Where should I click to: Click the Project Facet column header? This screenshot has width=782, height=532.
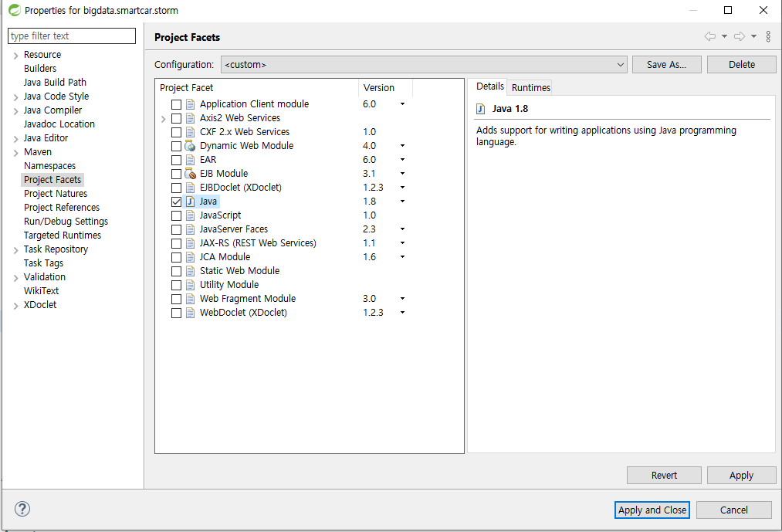point(256,88)
